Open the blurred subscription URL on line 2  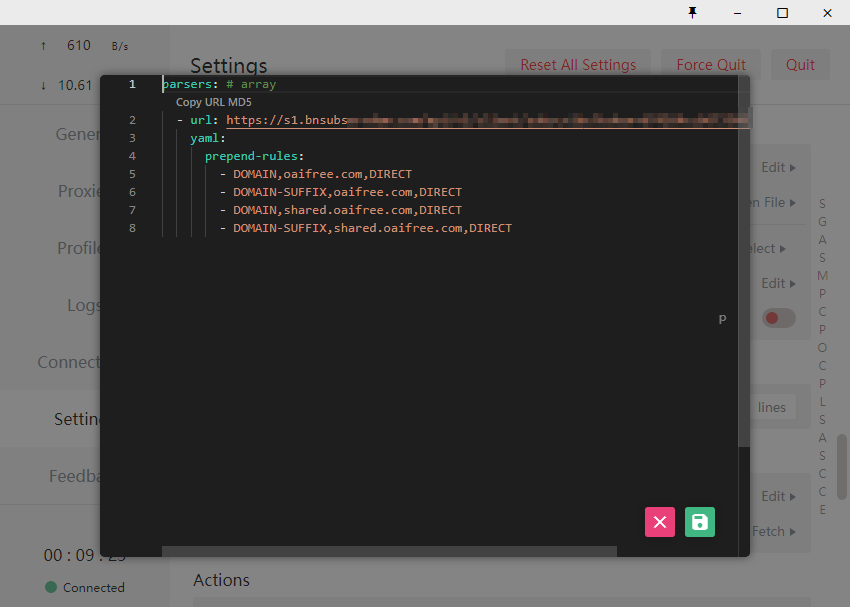tap(487, 120)
